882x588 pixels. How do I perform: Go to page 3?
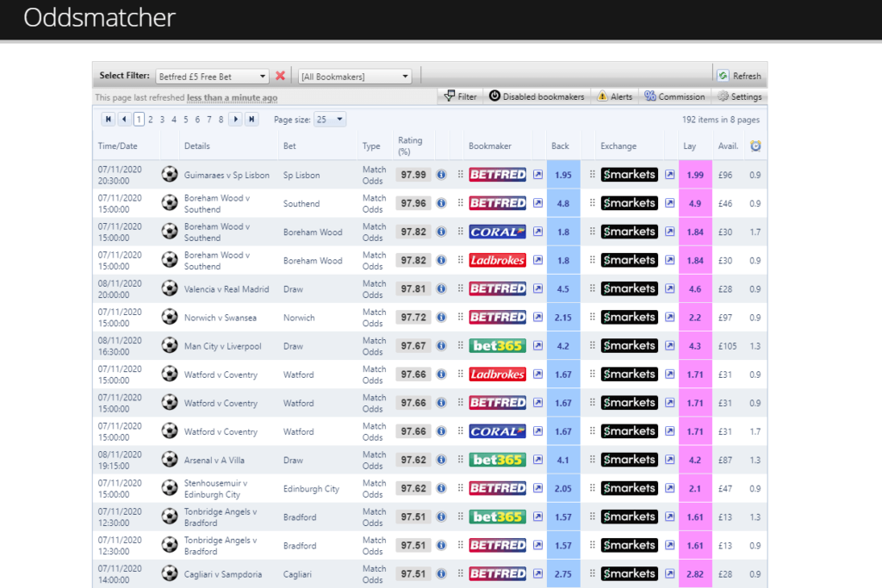coord(162,120)
